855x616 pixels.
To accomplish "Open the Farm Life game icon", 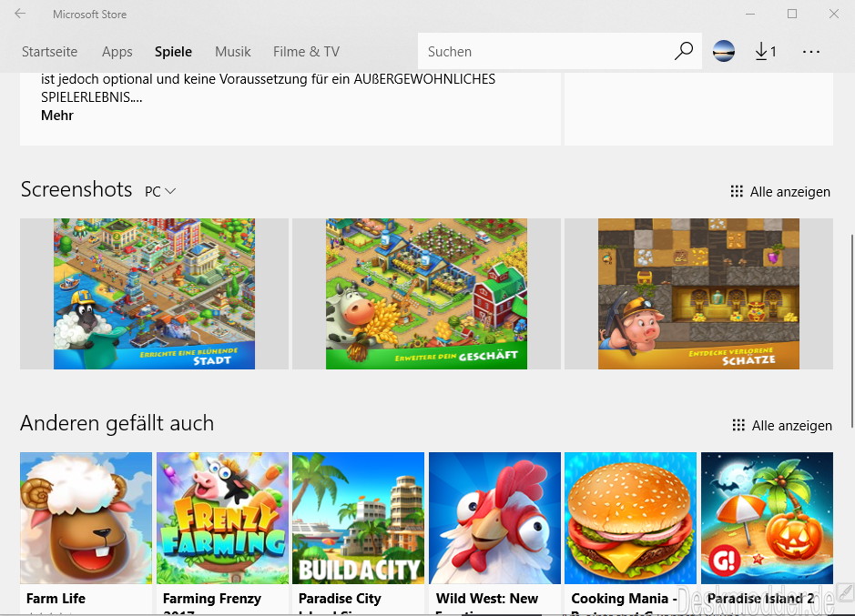I will tap(87, 518).
